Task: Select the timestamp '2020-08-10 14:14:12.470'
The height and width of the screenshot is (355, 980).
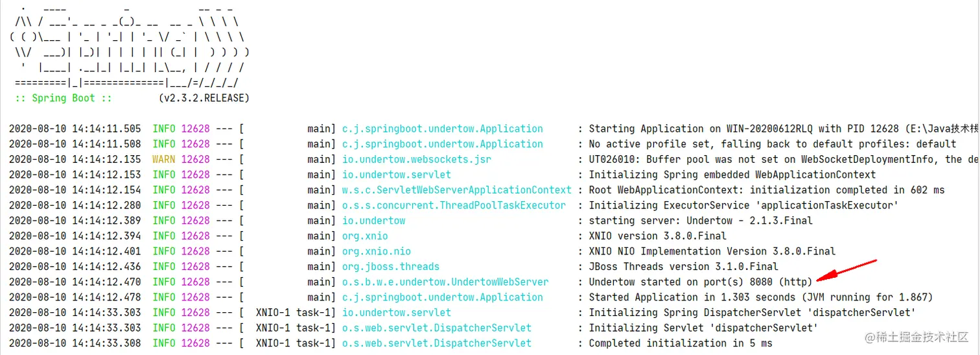Action: (x=75, y=282)
